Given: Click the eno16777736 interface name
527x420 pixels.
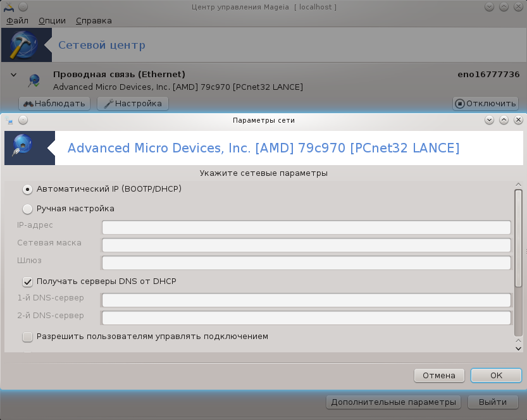Looking at the screenshot, I should click(488, 74).
